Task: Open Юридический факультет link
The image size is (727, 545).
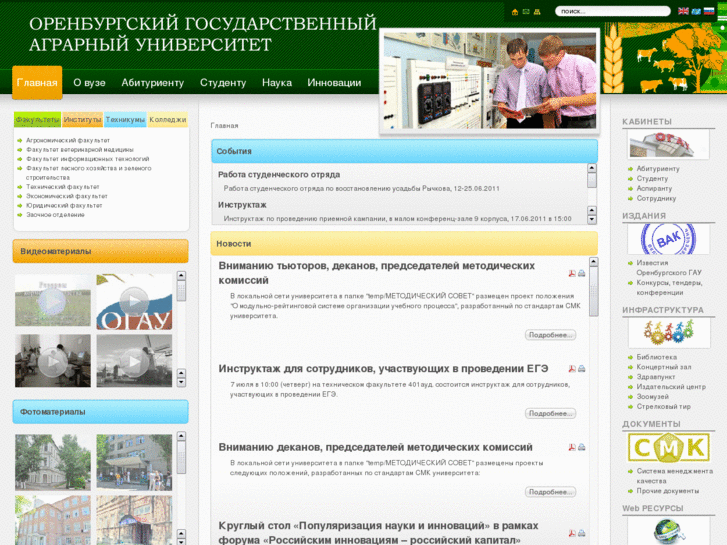Action: 64,205
